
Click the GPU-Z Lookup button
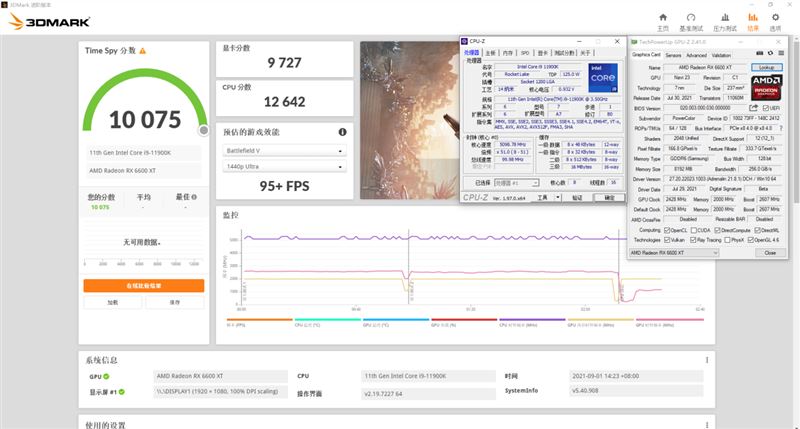click(x=766, y=67)
